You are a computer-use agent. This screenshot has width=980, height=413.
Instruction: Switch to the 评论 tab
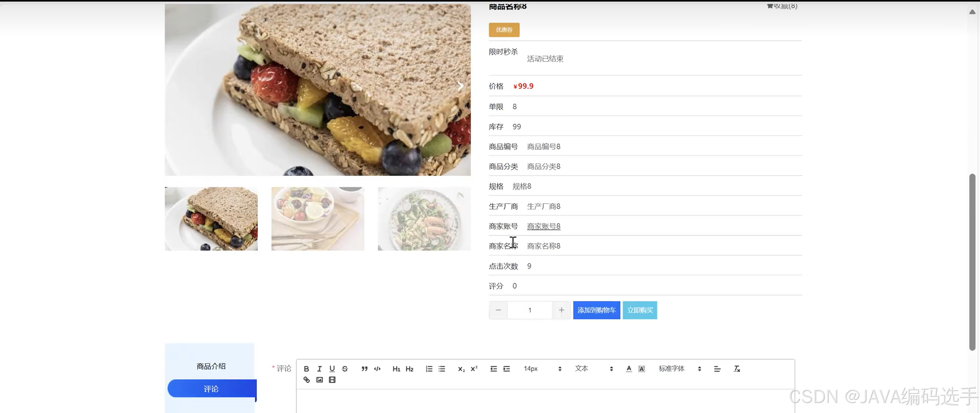[x=212, y=388]
